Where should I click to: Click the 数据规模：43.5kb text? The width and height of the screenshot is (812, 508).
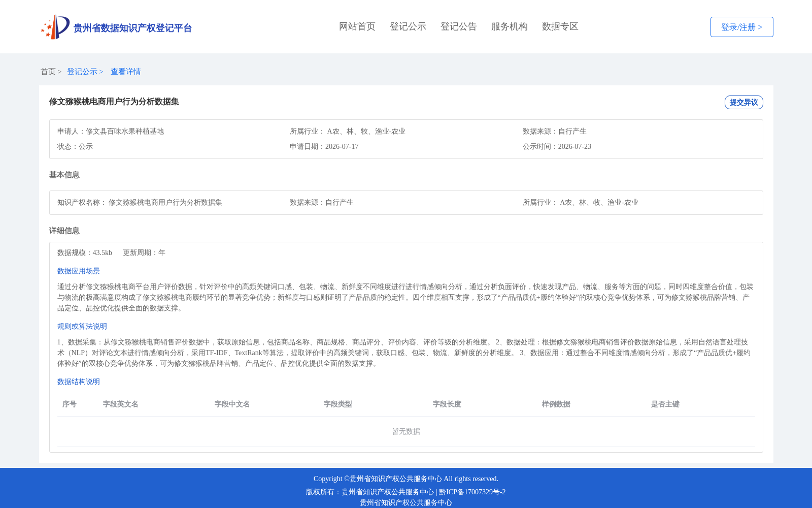85,252
